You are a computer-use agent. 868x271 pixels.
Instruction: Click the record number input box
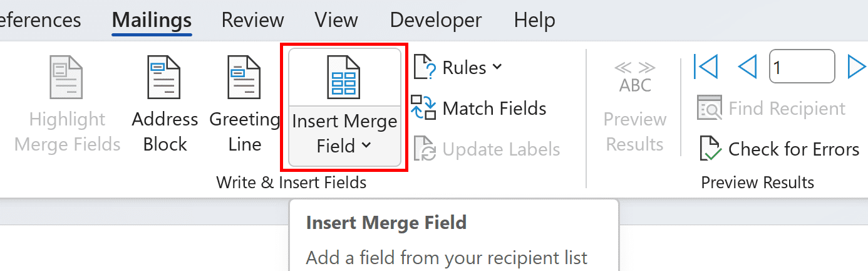[x=802, y=66]
